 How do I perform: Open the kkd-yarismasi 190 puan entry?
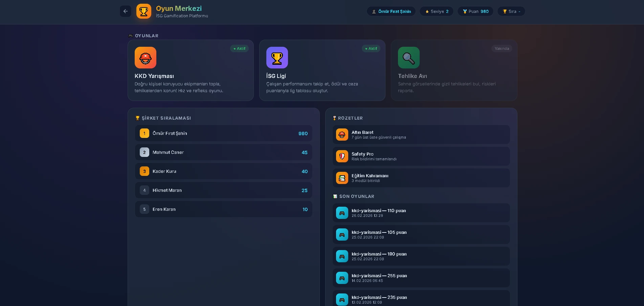421,256
